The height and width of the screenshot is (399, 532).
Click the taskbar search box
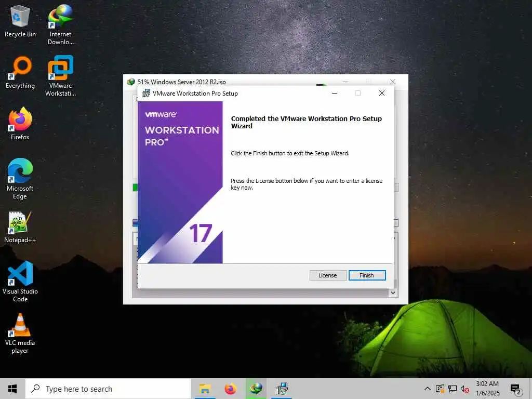tap(108, 389)
